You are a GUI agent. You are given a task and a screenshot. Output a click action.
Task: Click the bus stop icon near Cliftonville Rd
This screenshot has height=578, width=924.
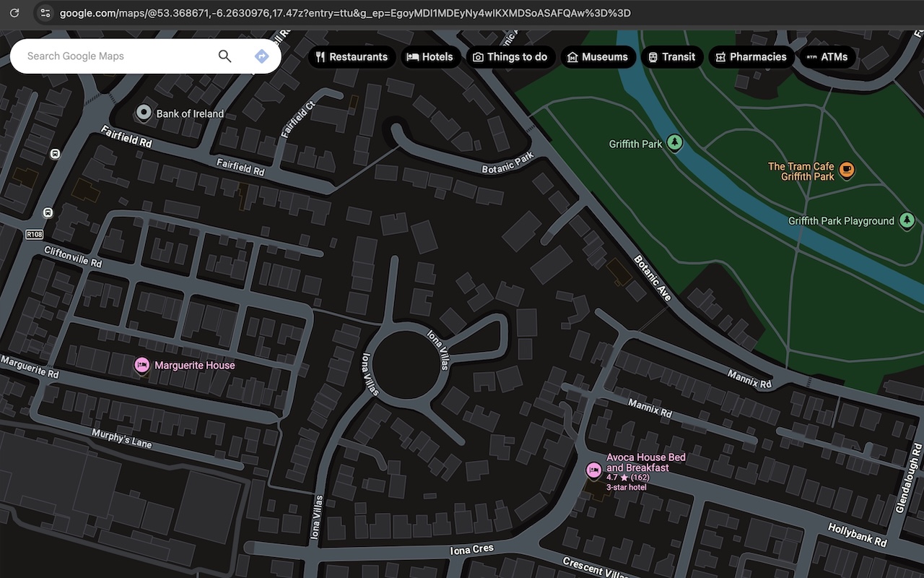[47, 212]
